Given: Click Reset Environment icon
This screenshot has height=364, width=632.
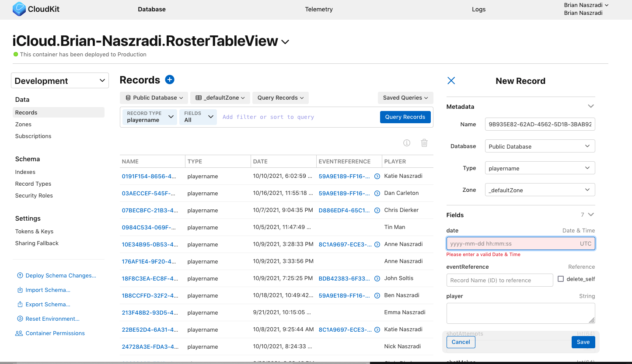Looking at the screenshot, I should (x=20, y=319).
